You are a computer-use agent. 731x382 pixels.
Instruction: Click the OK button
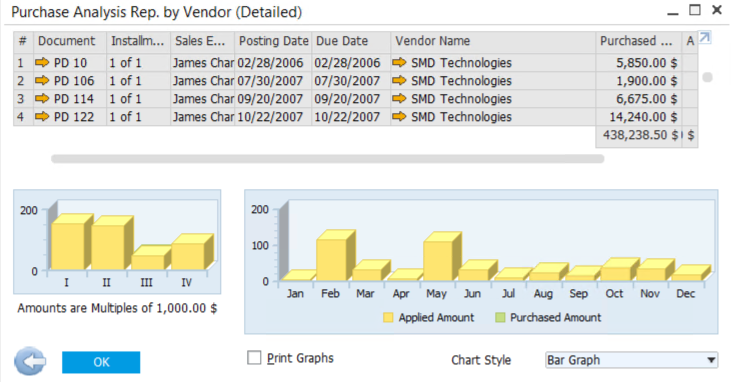101,362
